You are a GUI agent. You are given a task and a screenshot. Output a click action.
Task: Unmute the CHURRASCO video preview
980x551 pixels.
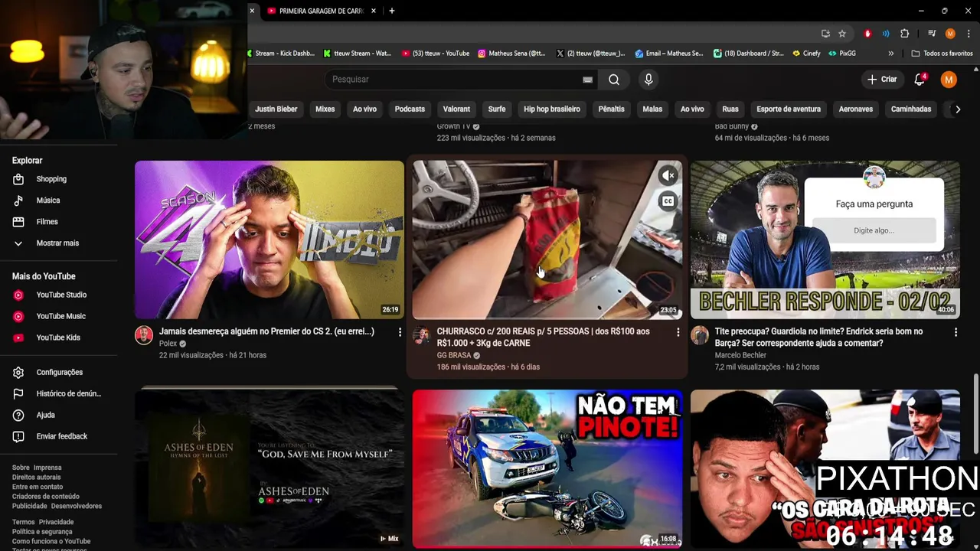(668, 176)
